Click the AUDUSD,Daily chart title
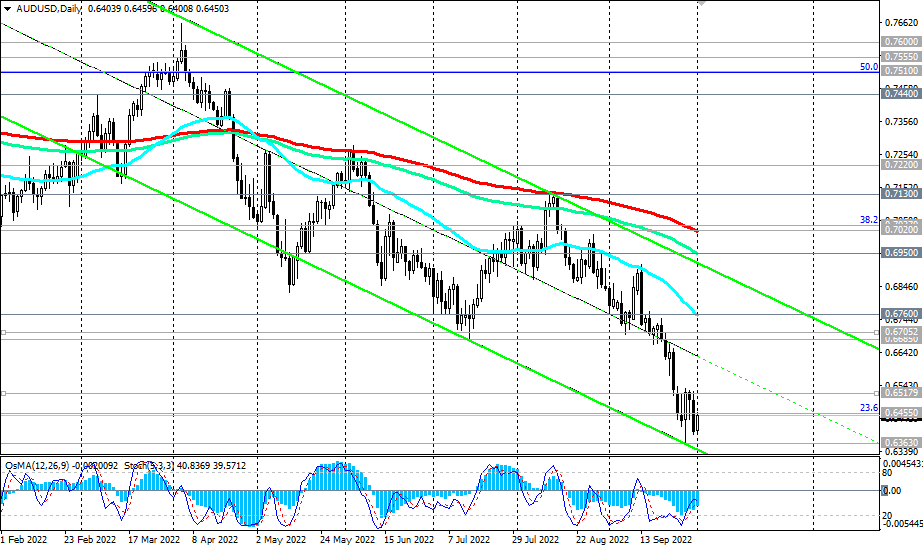 48,8
